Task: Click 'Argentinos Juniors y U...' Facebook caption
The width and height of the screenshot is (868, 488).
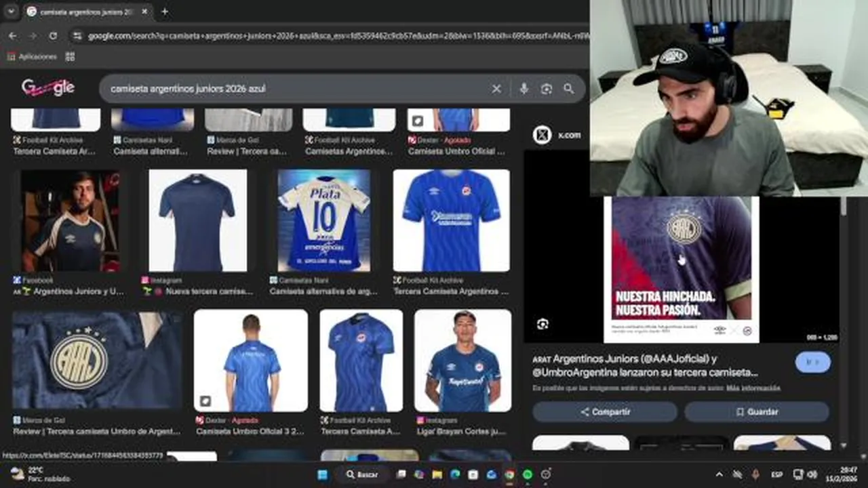Action: [68, 291]
